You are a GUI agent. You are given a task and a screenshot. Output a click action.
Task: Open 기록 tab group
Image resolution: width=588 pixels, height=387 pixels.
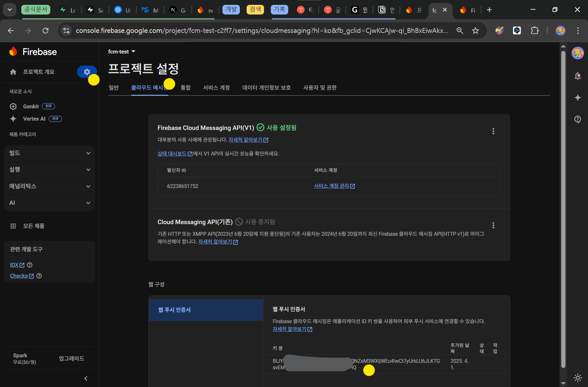tap(279, 9)
